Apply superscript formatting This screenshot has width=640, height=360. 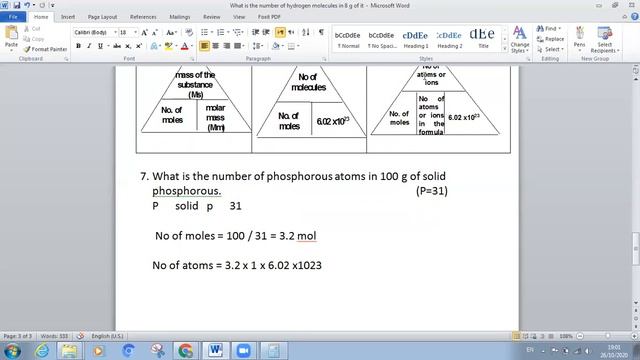(139, 46)
